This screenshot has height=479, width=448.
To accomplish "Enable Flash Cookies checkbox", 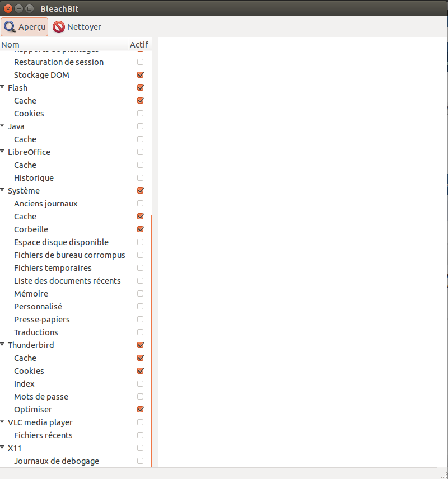I will tap(141, 114).
